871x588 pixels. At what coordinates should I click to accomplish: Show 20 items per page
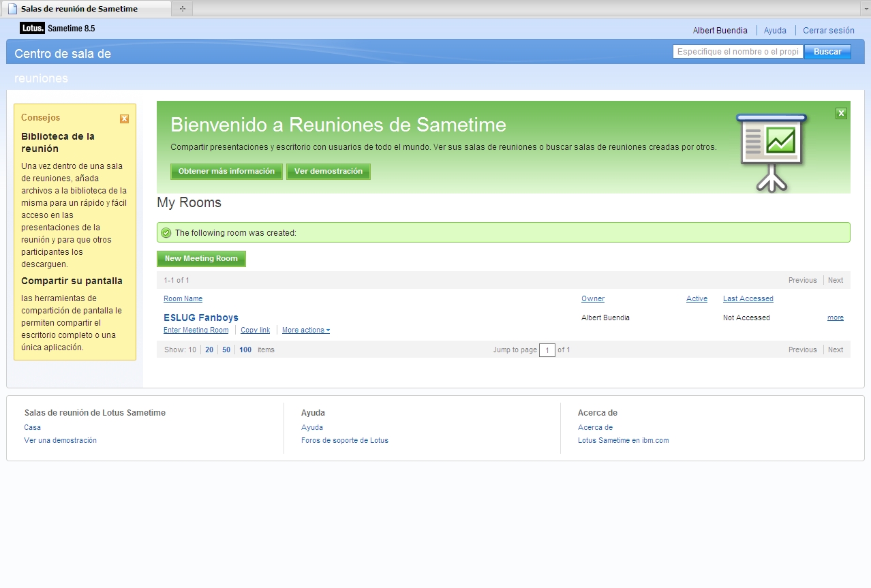[209, 350]
